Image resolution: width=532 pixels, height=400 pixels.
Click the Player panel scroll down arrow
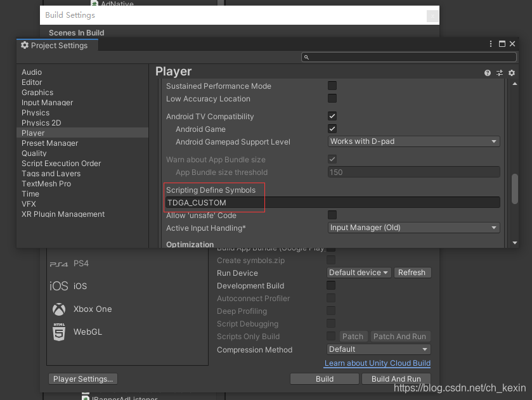(x=515, y=243)
